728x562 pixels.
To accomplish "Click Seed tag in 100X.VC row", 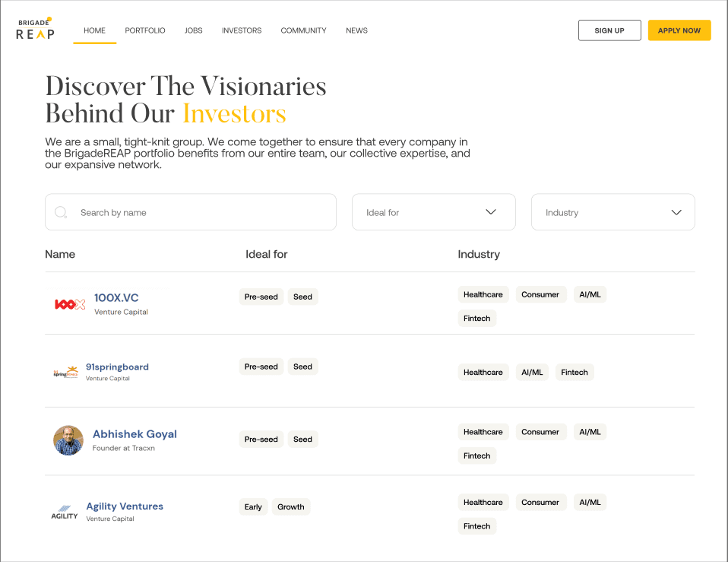I will click(x=302, y=297).
